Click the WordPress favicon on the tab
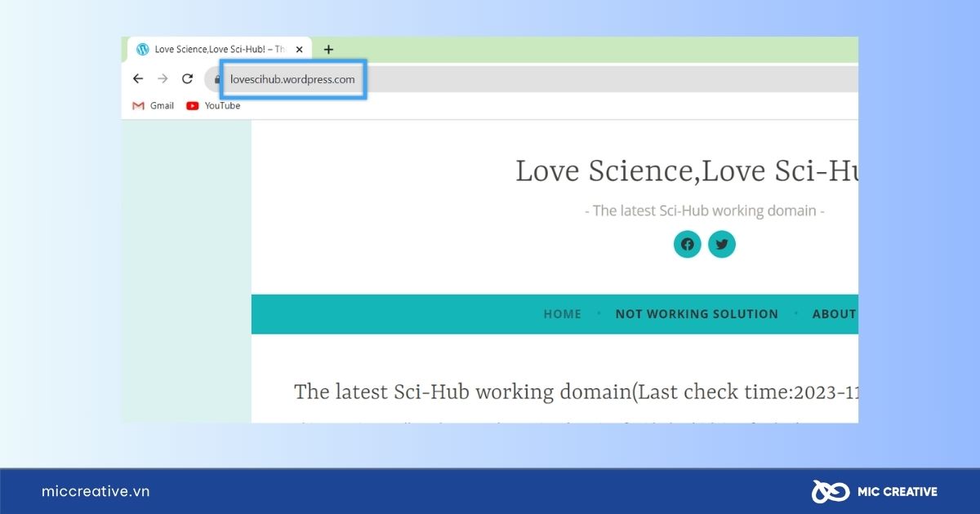Viewport: 980px width, 514px height. (143, 50)
